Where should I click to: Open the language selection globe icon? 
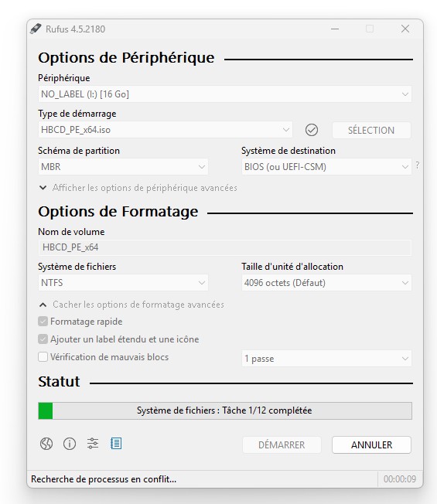(46, 444)
